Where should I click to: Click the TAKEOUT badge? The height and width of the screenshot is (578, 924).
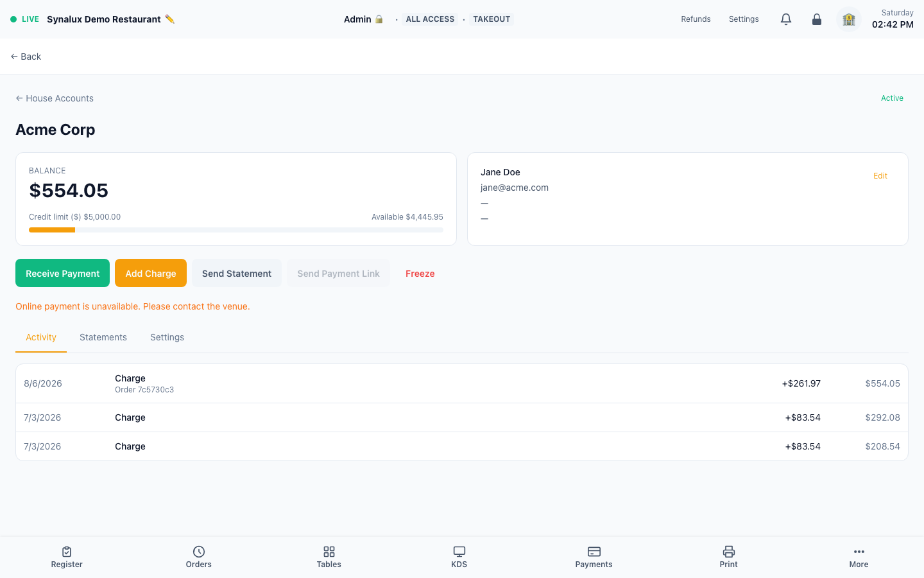492,19
